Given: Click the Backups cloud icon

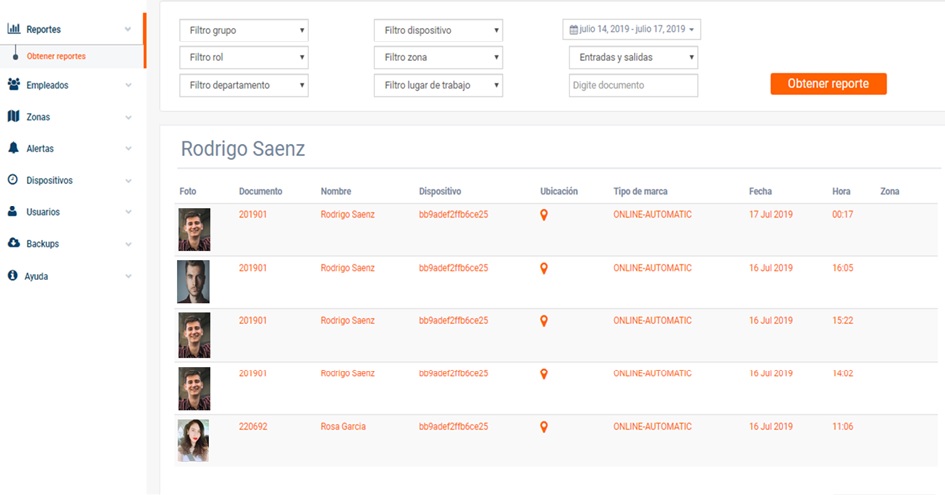Looking at the screenshot, I should coord(14,243).
